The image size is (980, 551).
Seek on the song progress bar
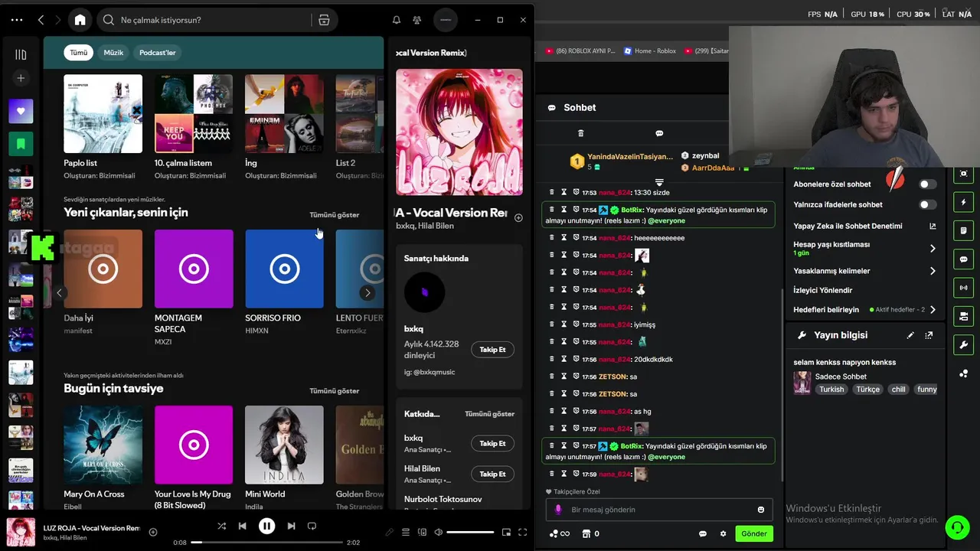(266, 543)
